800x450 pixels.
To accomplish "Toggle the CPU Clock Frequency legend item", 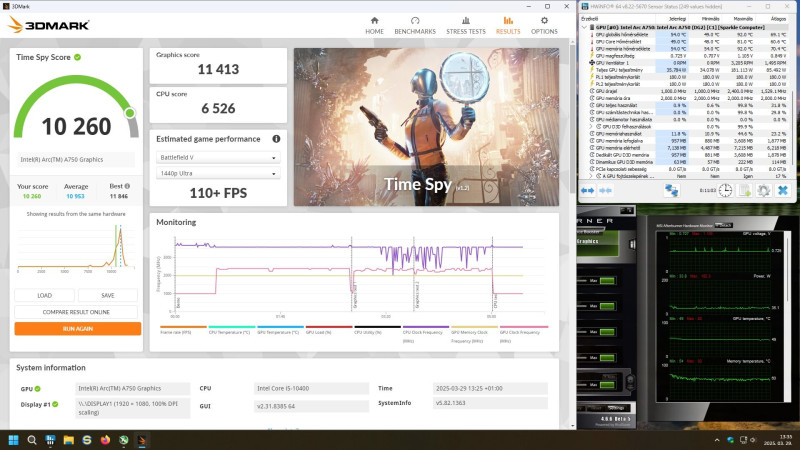I will pos(426,333).
